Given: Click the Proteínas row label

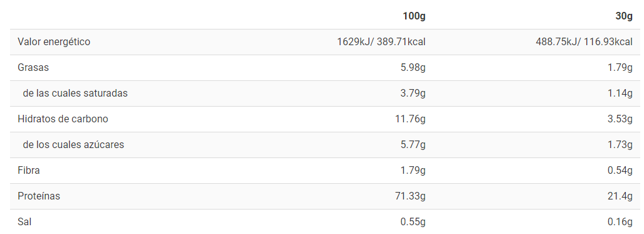Looking at the screenshot, I should pos(39,196).
